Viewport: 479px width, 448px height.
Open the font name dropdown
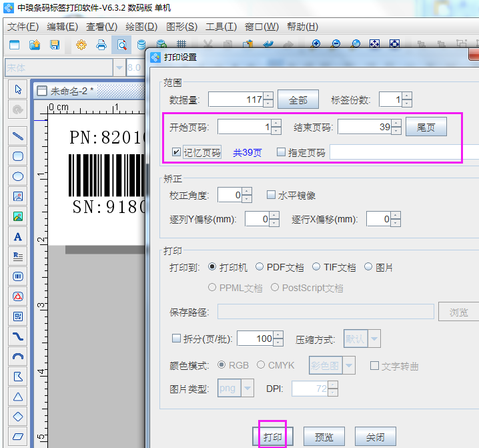119,67
